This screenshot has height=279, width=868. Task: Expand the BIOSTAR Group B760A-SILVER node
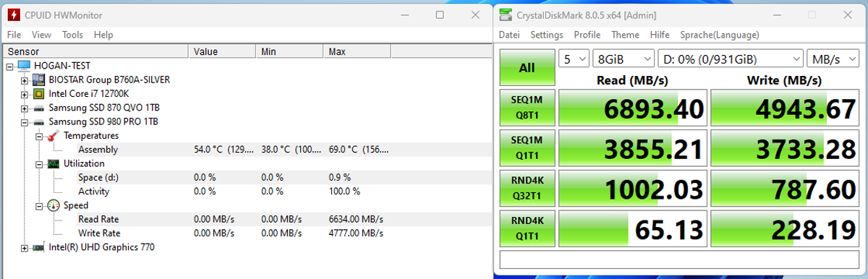tap(24, 80)
